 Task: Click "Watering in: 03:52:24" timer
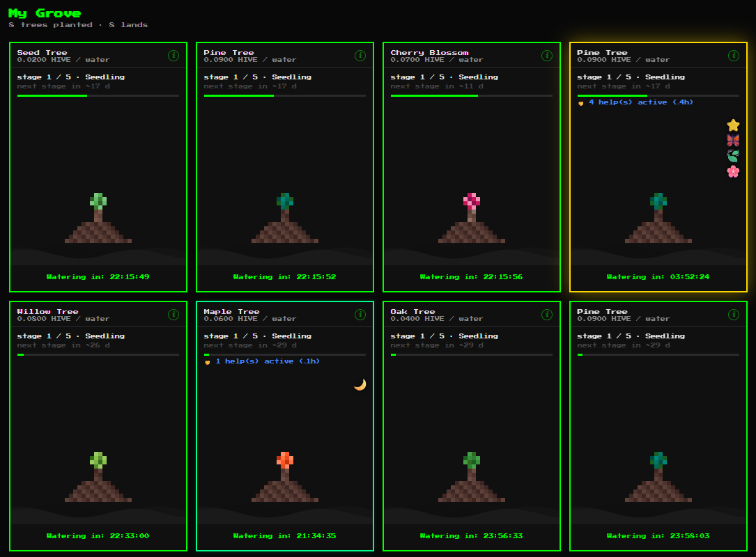coord(658,277)
